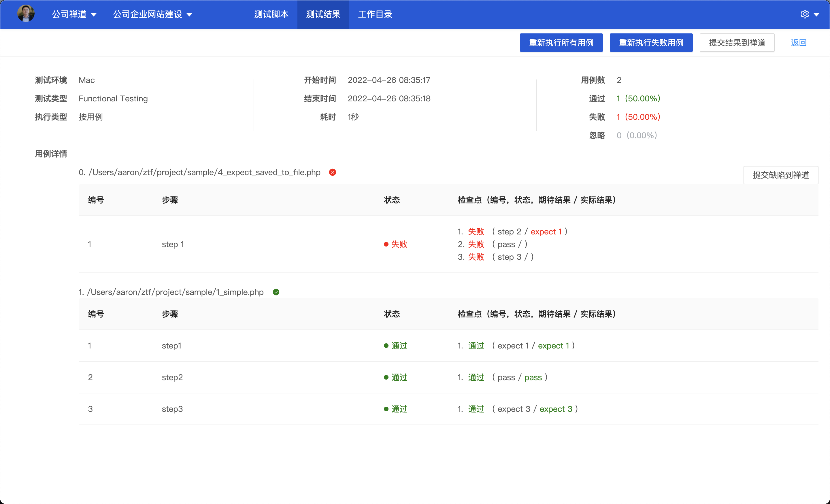Image resolution: width=830 pixels, height=504 pixels.
Task: Click red failure dot in step 1 status
Action: (x=386, y=245)
